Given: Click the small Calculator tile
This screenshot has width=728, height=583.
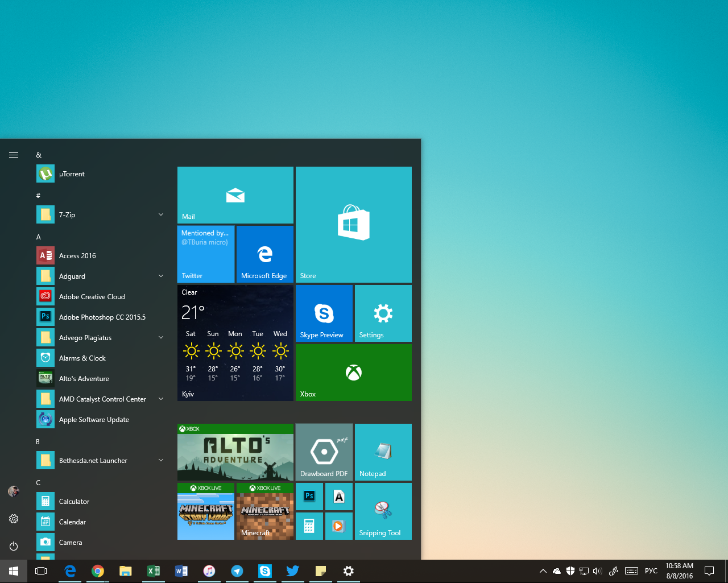Looking at the screenshot, I should [x=309, y=526].
